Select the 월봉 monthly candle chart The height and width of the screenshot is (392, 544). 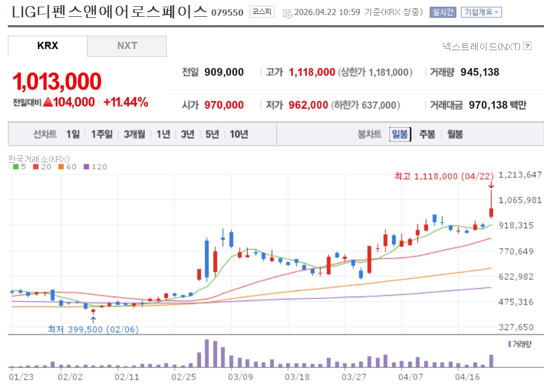click(x=455, y=134)
